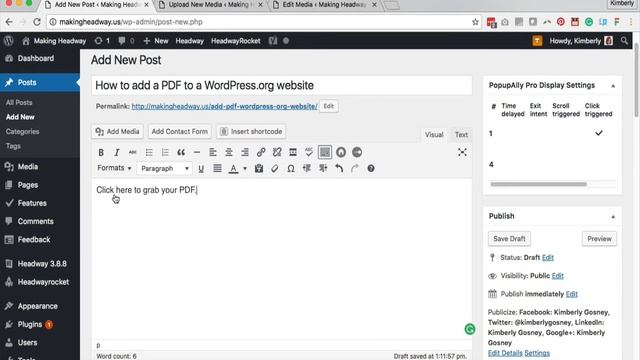640x360 pixels.
Task: Reload the page in browser
Action: (x=37, y=22)
